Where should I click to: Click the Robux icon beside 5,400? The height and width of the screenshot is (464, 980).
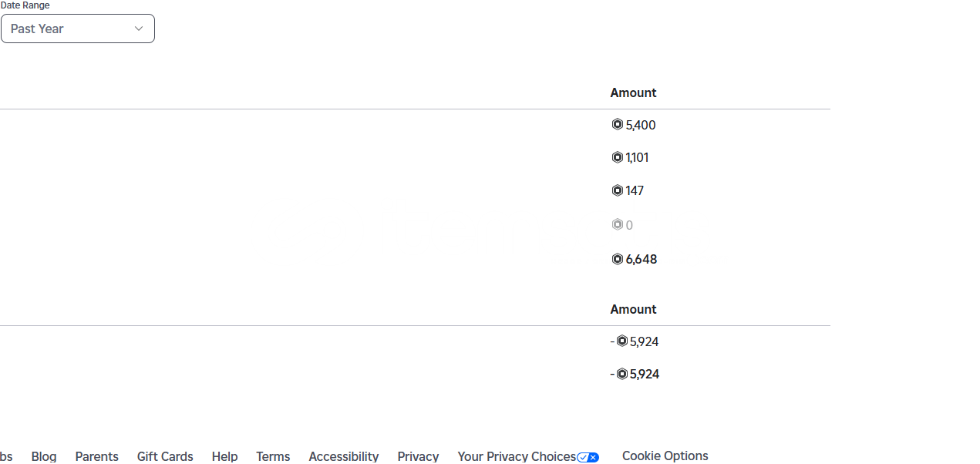617,124
